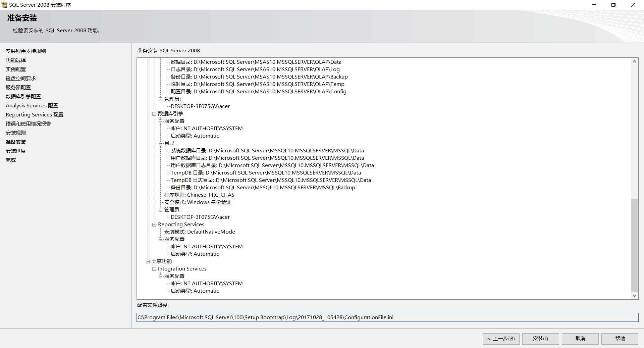Click the TempDB 日志目录 row
The image size is (644, 348).
271,180
